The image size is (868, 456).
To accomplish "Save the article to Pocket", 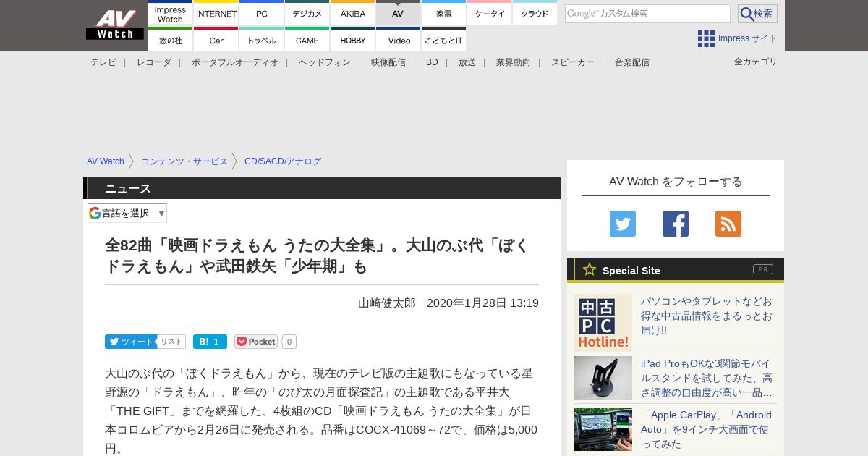I will tap(256, 342).
